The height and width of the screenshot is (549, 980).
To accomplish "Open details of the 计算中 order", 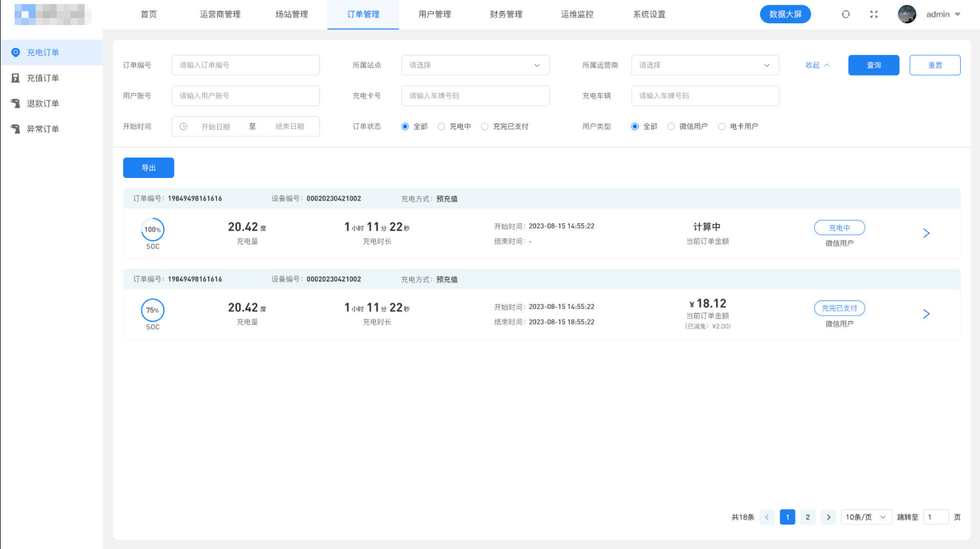I will [926, 233].
